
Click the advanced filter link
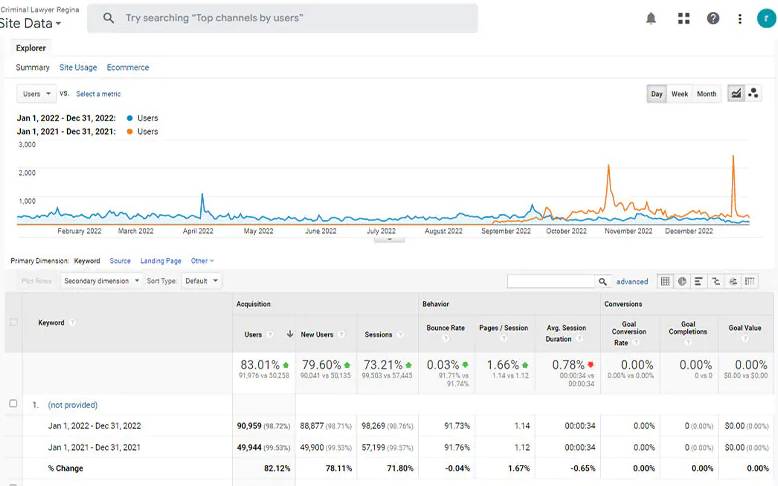point(632,282)
